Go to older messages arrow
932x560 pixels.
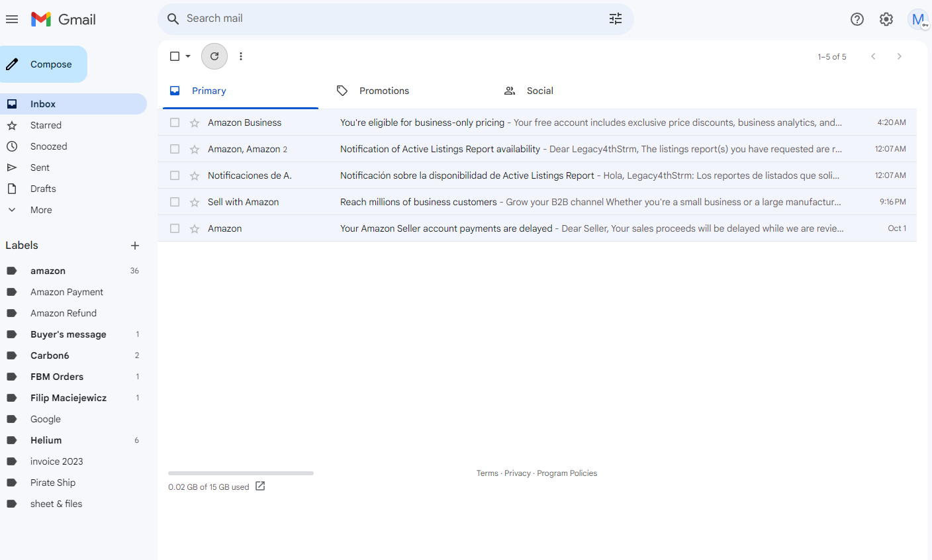click(x=899, y=56)
